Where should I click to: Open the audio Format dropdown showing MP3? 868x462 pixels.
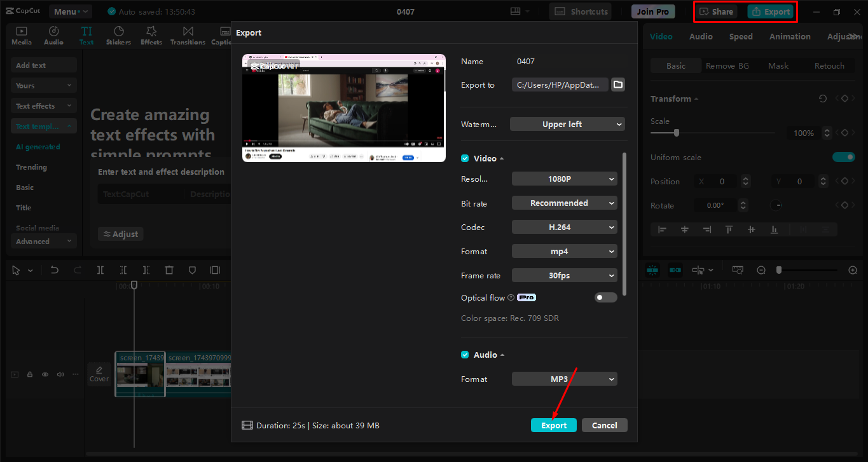(x=565, y=379)
